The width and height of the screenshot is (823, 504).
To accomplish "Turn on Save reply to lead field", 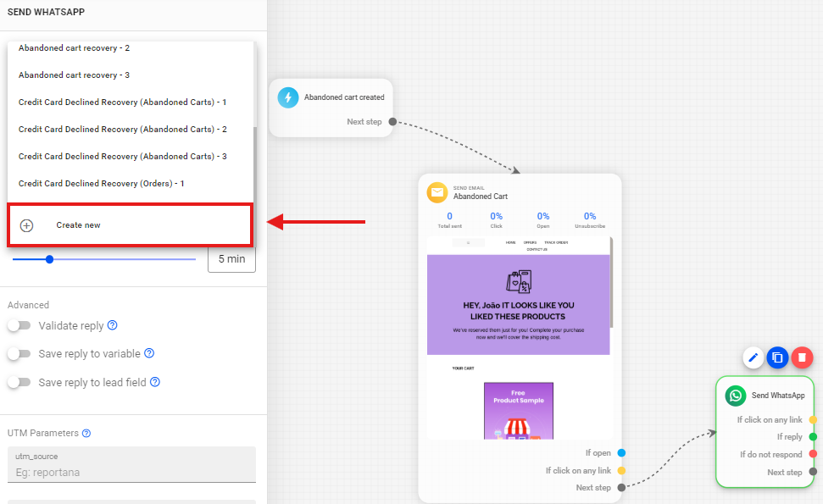I will (x=19, y=382).
